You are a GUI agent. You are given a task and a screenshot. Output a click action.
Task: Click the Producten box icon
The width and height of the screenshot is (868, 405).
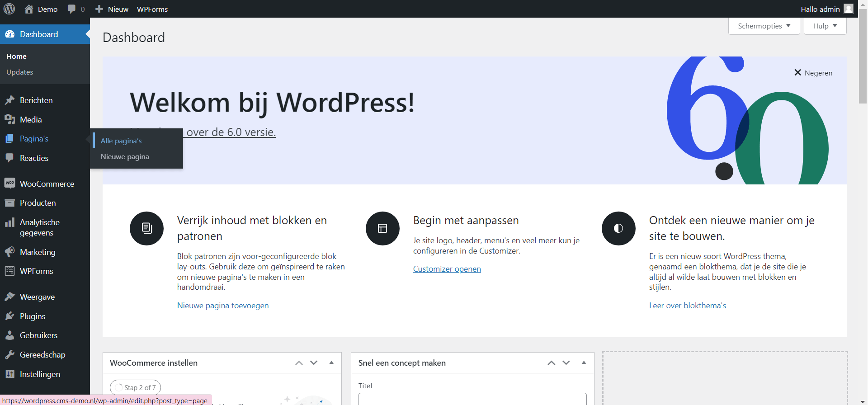pyautogui.click(x=10, y=203)
